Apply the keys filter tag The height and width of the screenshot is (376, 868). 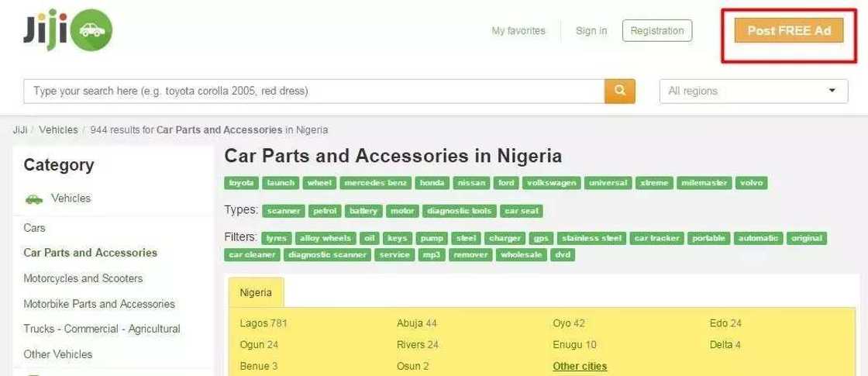397,238
